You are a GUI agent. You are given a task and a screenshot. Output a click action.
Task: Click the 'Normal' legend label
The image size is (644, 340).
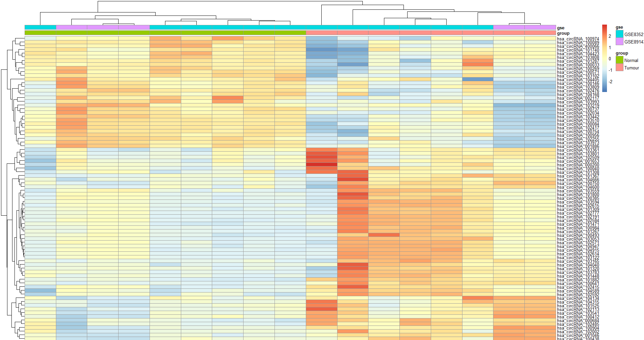[x=631, y=60]
